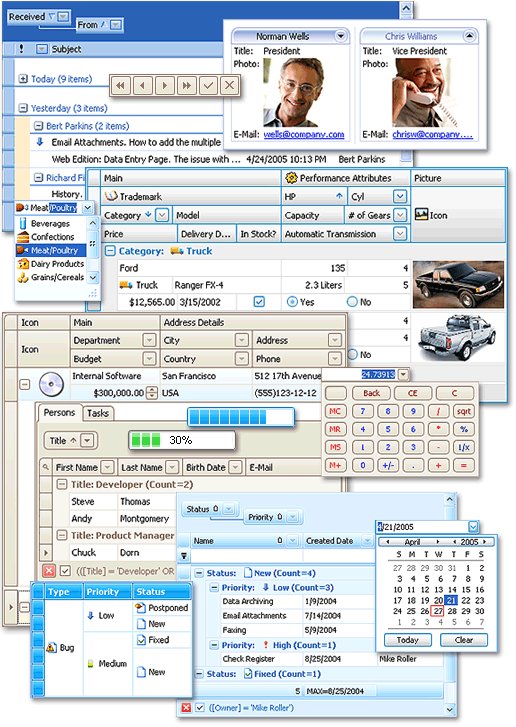Open the date editor dropdown arrow
This screenshot has width=516, height=727.
(473, 527)
